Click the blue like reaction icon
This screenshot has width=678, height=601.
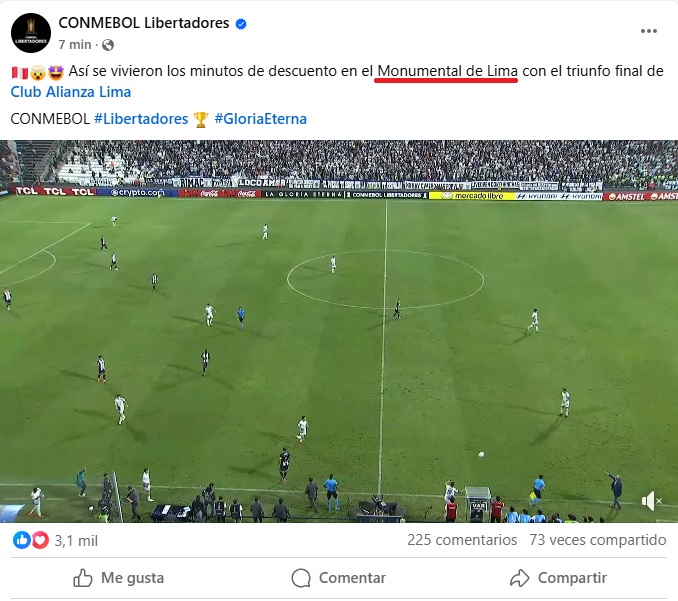pos(22,540)
